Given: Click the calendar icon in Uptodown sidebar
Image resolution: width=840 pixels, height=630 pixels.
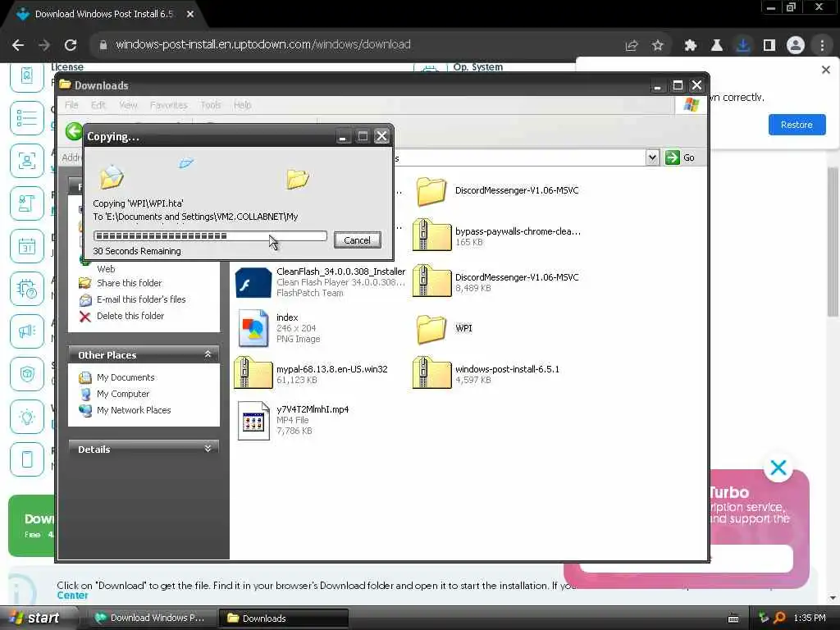Looking at the screenshot, I should (27, 246).
